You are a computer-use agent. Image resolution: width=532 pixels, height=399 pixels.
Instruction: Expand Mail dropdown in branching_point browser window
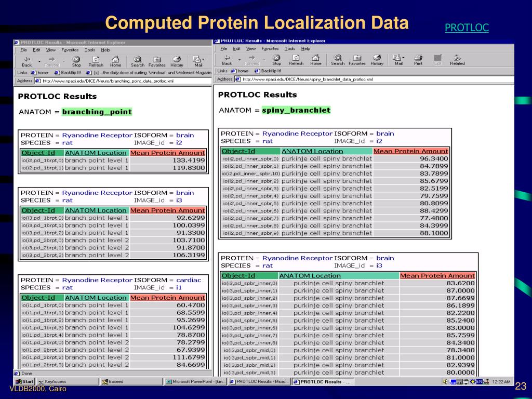tap(203, 59)
